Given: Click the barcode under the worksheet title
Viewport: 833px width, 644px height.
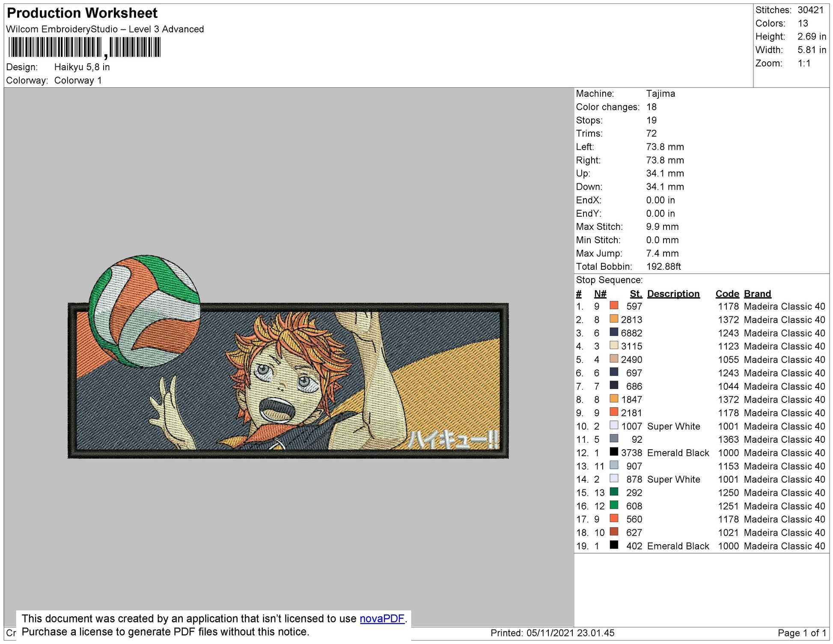Looking at the screenshot, I should 84,47.
